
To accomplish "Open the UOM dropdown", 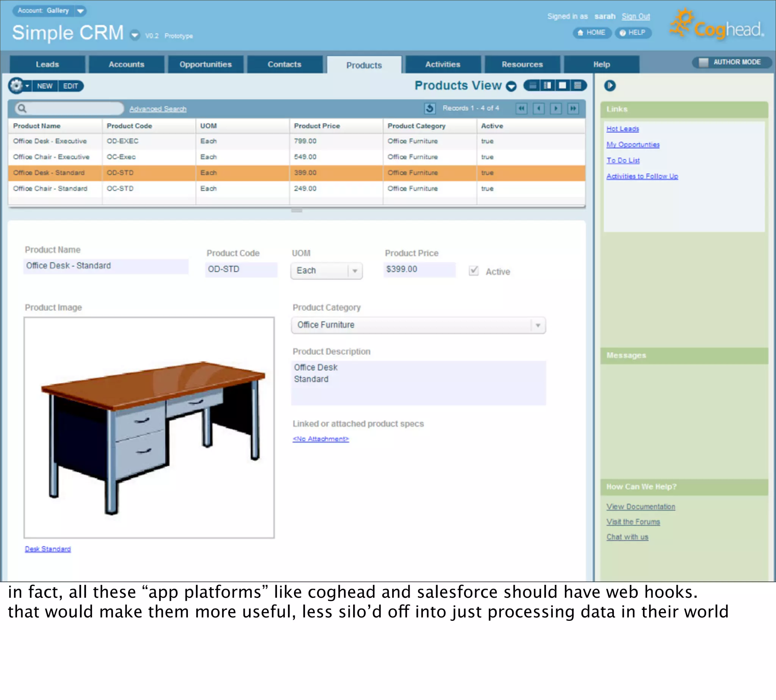I will pyautogui.click(x=355, y=271).
